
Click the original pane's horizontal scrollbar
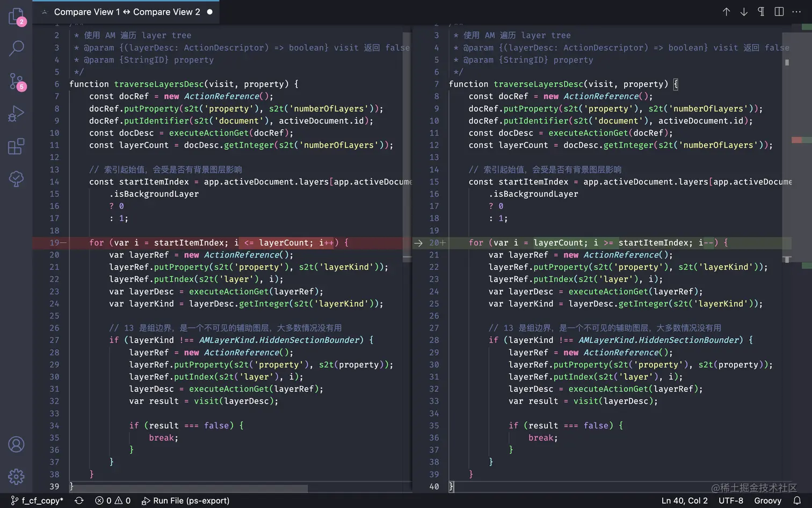coord(188,489)
